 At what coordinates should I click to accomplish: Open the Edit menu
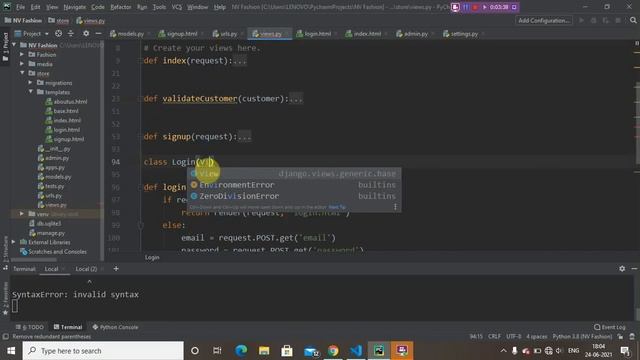pos(36,7)
